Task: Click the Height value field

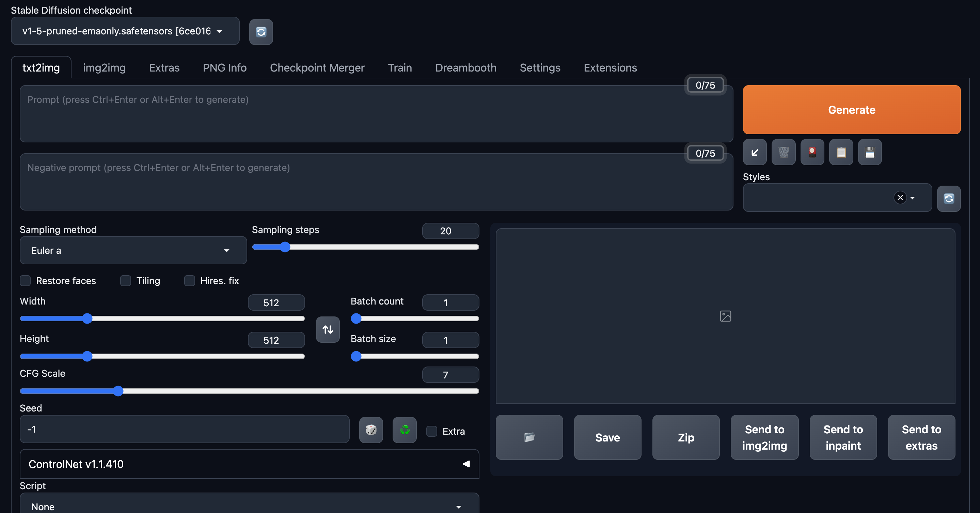Action: [x=276, y=340]
